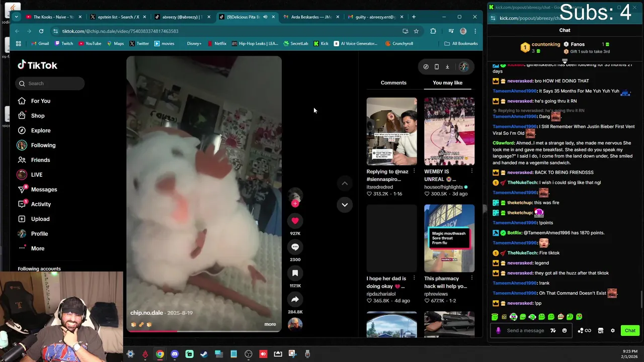This screenshot has height=362, width=644.
Task: Switch to the Arda Beskardes Gmail tab
Action: 312,17
